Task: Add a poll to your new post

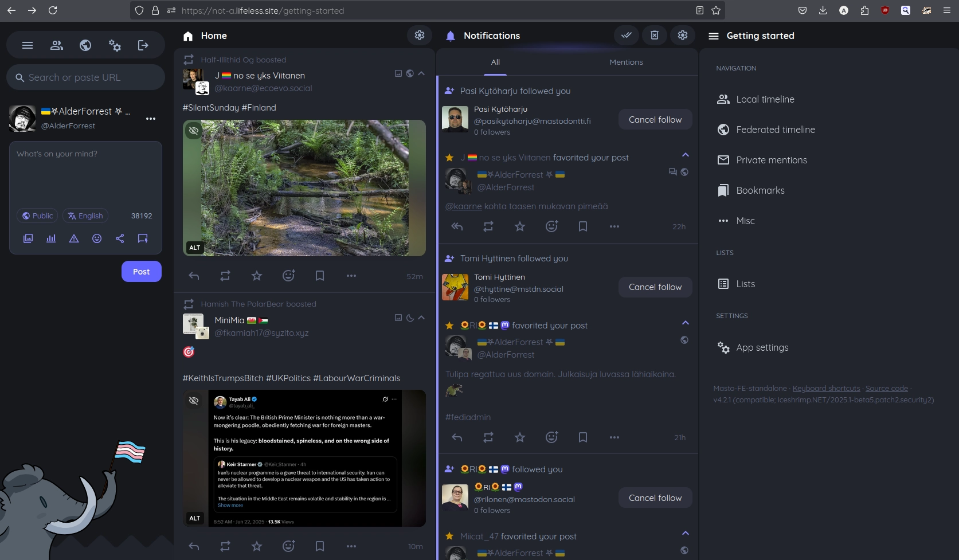Action: pos(50,238)
